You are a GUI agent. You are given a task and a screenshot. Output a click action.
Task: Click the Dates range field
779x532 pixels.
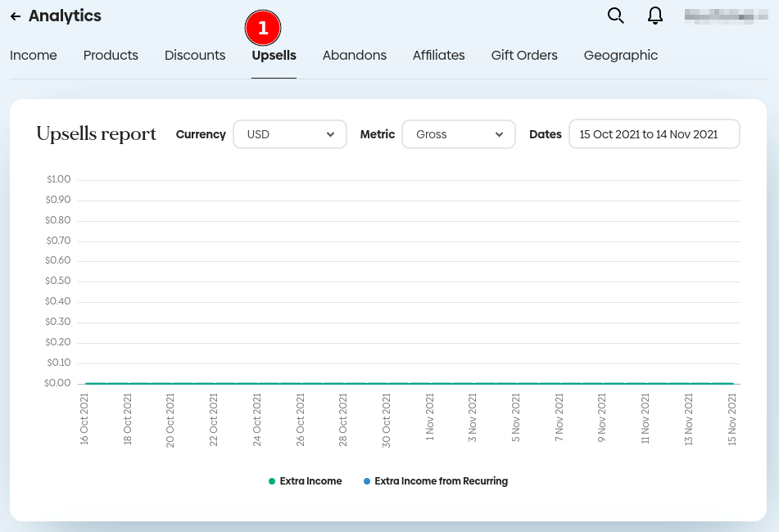tap(654, 134)
